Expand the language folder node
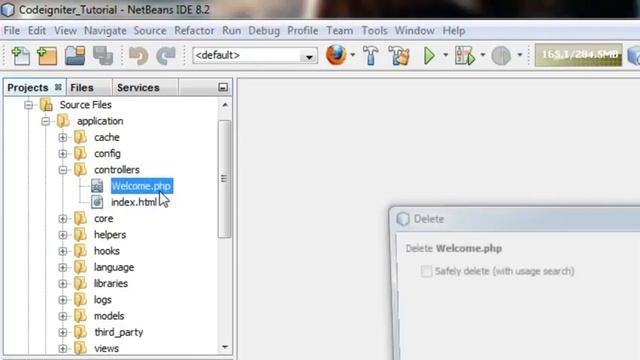The image size is (640, 360). pos(62,267)
